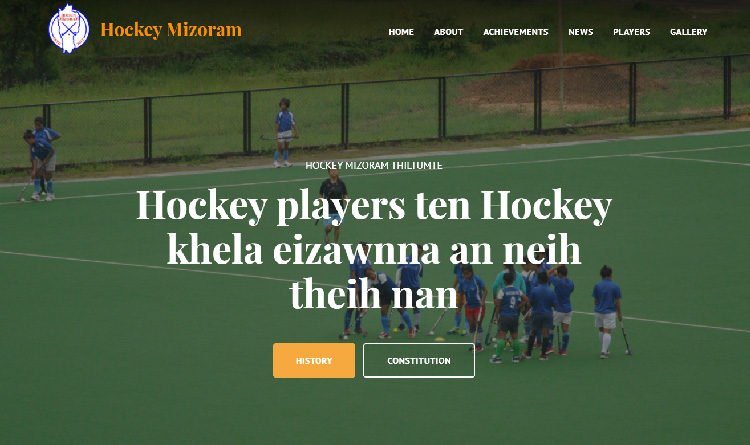Open the News section link
Image resolution: width=750 pixels, height=445 pixels.
(581, 32)
